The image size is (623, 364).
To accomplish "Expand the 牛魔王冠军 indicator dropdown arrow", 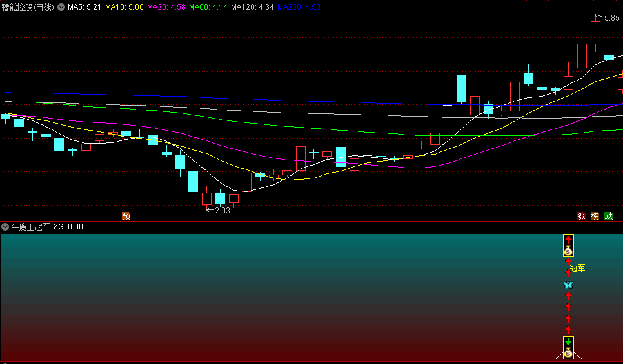I will tap(5, 227).
